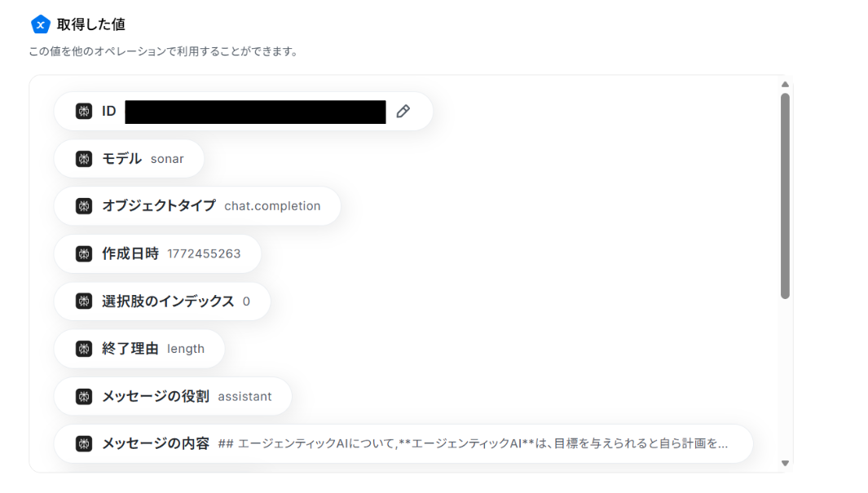Screen dimensions: 868x493
Task: Click the icon beside 終了理由
Action: coord(84,349)
